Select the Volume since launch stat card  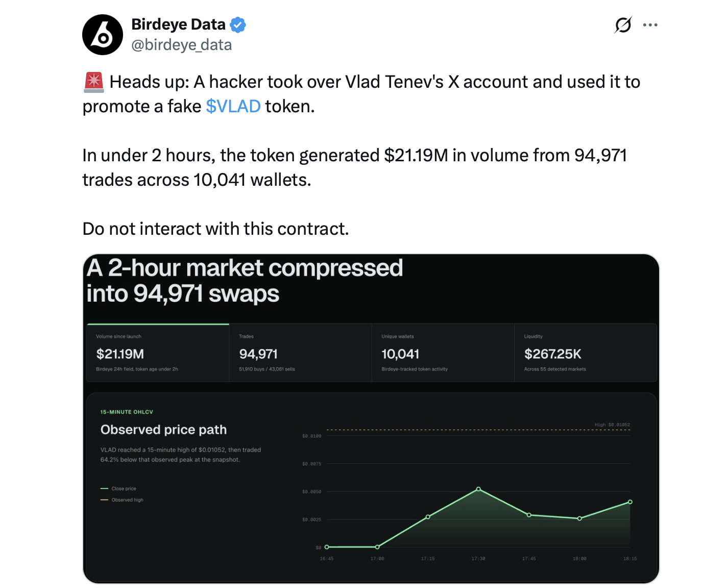coord(158,353)
